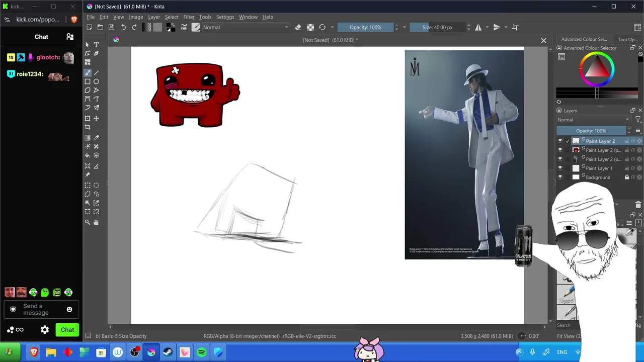644x362 pixels.
Task: Open the Layer menu
Action: tap(154, 17)
